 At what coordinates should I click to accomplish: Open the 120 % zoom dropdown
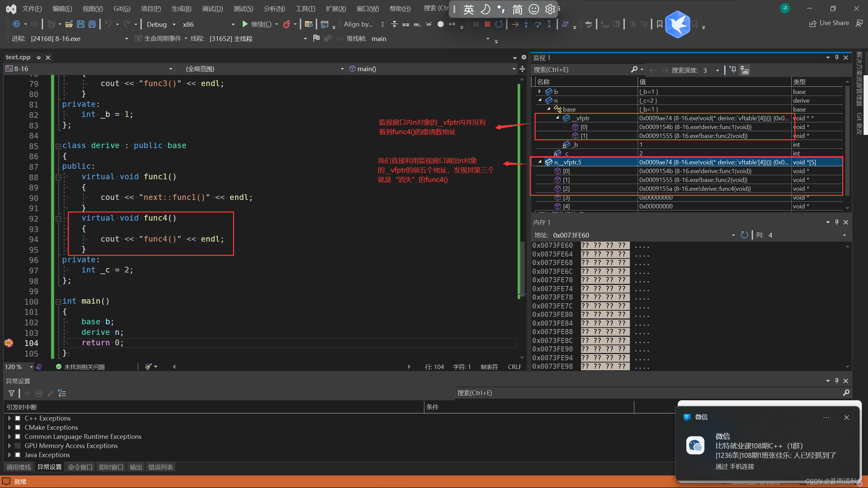[x=31, y=367]
